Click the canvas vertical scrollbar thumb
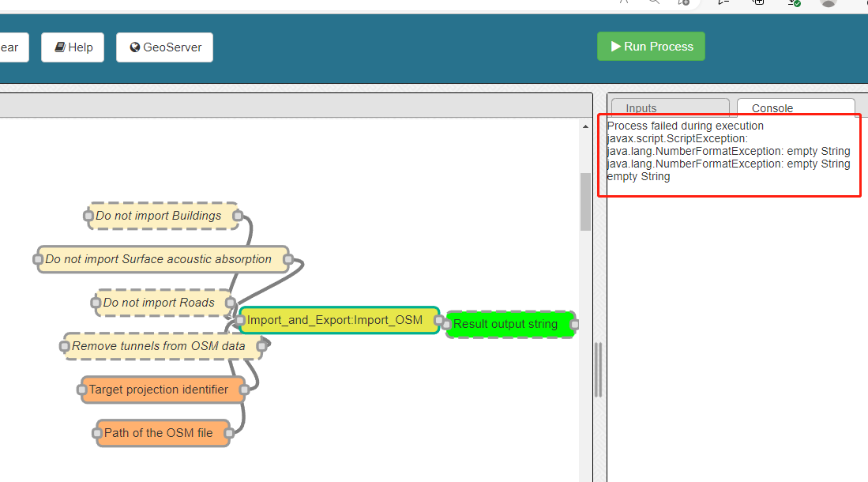The width and height of the screenshot is (868, 482). coord(585,201)
